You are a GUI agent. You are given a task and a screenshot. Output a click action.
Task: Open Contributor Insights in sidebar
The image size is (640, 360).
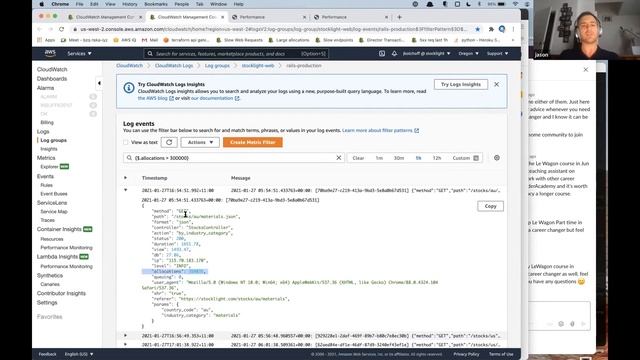click(61, 293)
